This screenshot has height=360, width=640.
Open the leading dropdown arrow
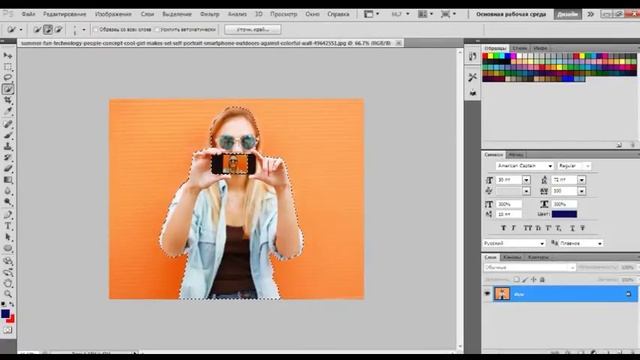click(x=582, y=180)
